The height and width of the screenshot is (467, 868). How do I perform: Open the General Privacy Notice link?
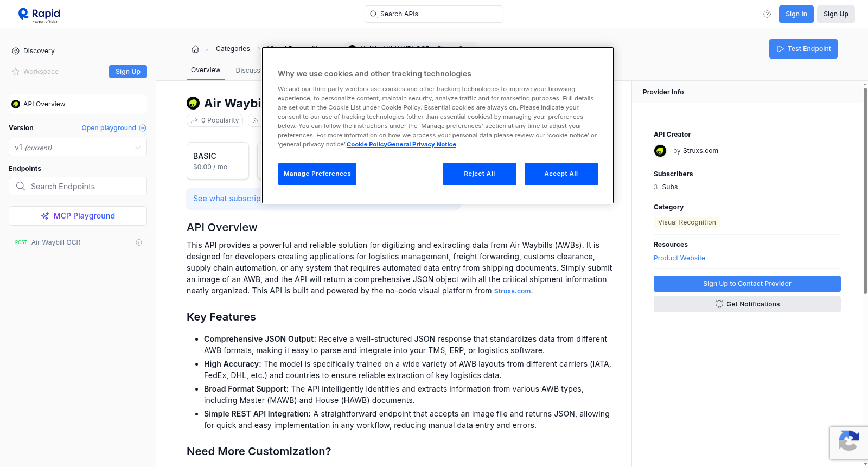(x=422, y=144)
